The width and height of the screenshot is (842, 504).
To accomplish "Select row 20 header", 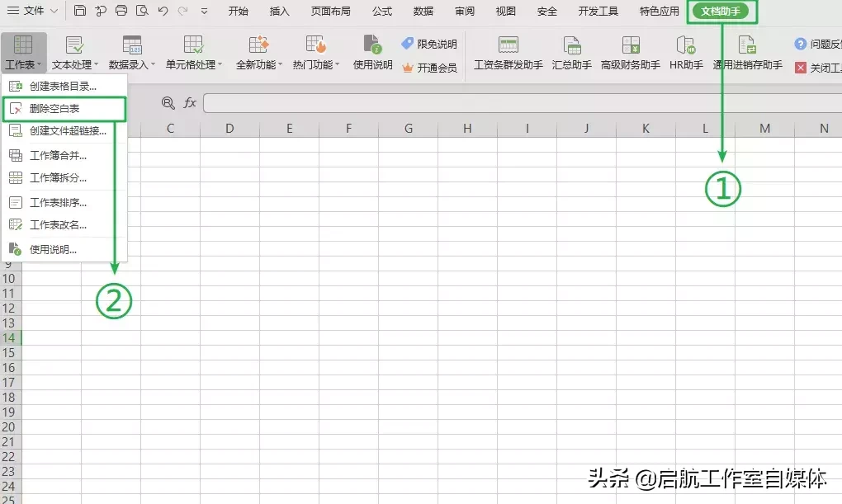I will coord(9,427).
